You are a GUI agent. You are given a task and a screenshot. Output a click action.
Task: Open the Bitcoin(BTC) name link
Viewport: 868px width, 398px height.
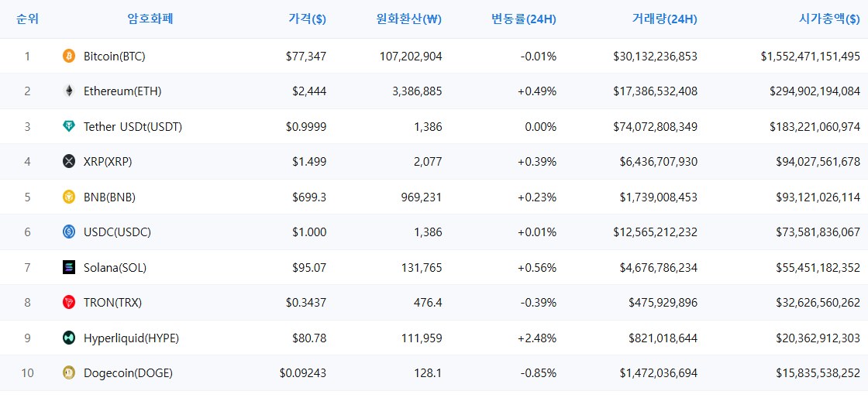coord(115,56)
